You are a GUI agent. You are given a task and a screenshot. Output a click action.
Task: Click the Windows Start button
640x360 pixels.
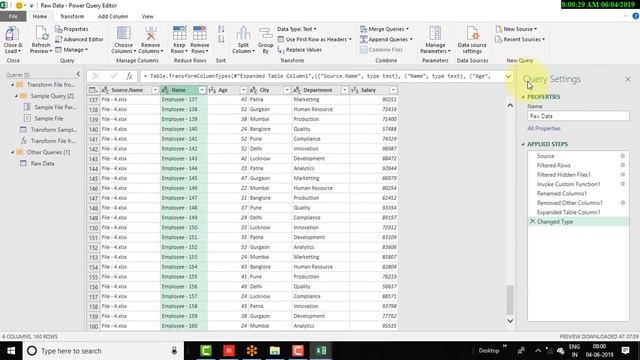[x=11, y=351]
